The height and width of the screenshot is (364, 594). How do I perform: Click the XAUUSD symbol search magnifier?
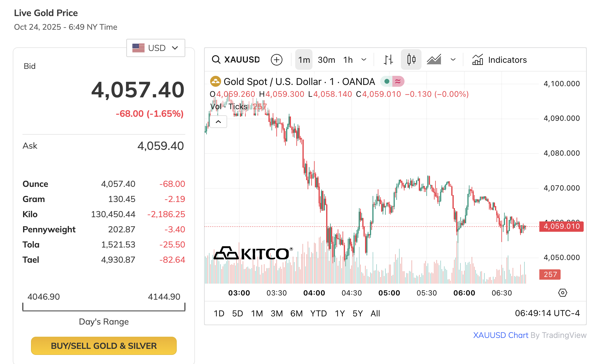click(216, 59)
